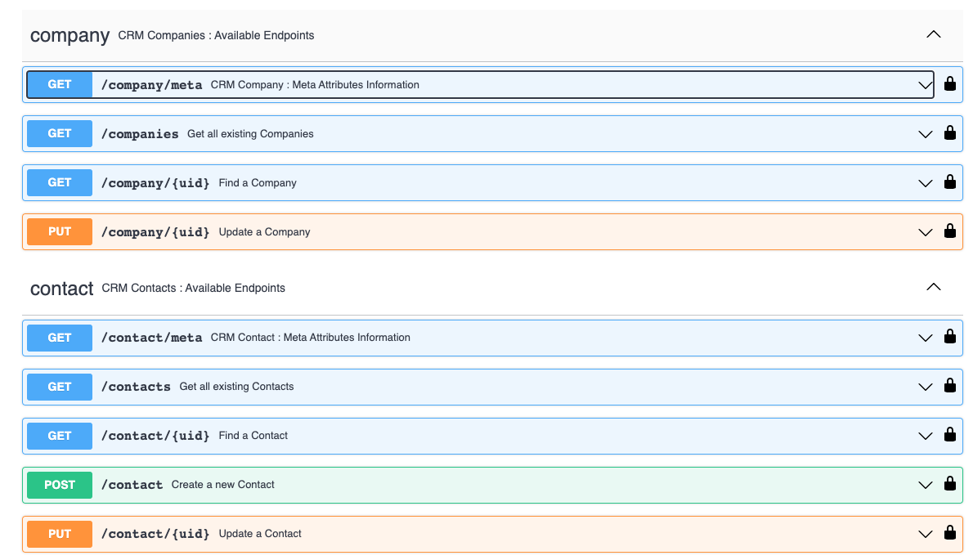Click 'Create a new Contact' summary text
Image resolution: width=973 pixels, height=560 pixels.
[222, 484]
